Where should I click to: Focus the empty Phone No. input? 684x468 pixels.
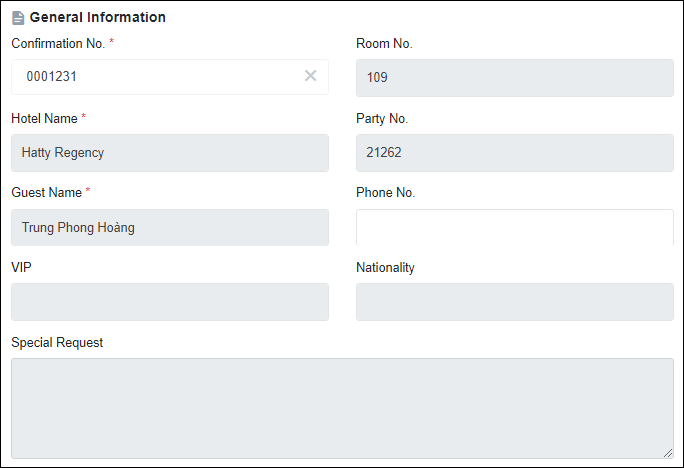[x=514, y=227]
